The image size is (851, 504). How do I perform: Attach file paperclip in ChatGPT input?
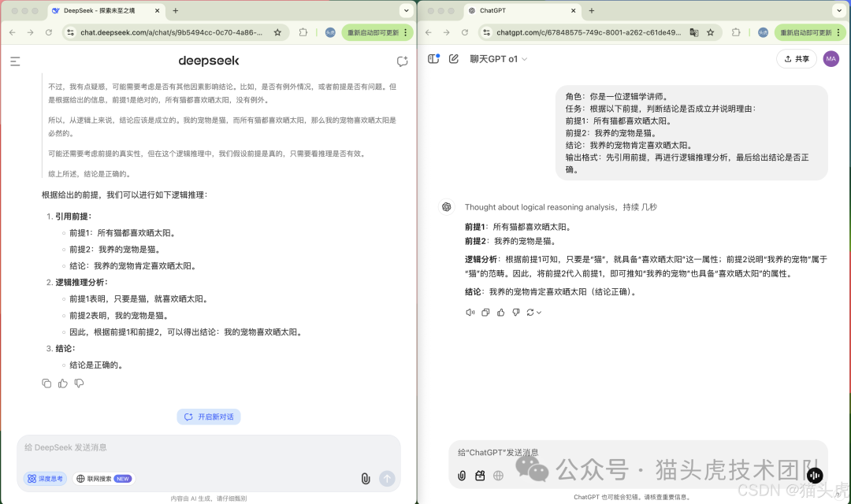tap(461, 476)
